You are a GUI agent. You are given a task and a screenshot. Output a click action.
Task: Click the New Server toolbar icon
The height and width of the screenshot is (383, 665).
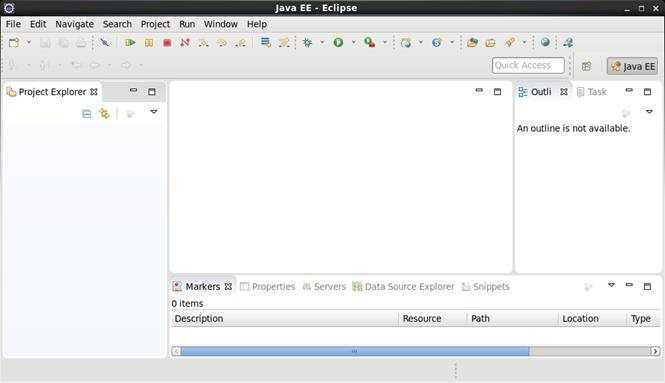[406, 42]
